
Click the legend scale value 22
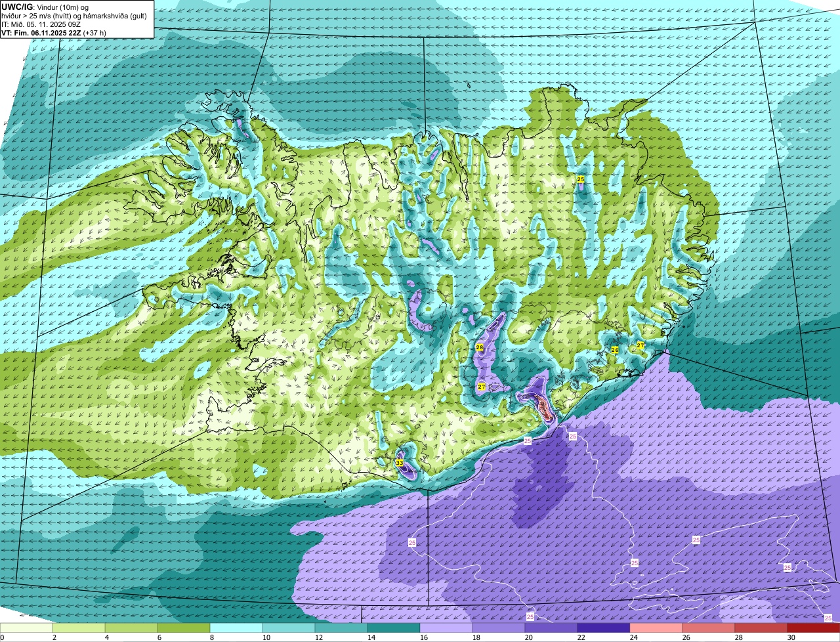click(580, 637)
